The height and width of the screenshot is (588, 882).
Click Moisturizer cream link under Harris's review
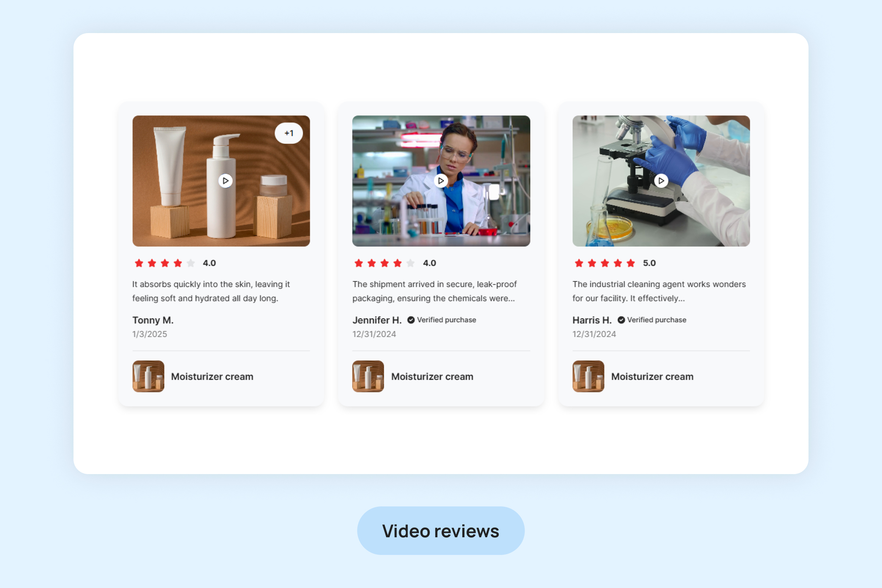pyautogui.click(x=652, y=376)
